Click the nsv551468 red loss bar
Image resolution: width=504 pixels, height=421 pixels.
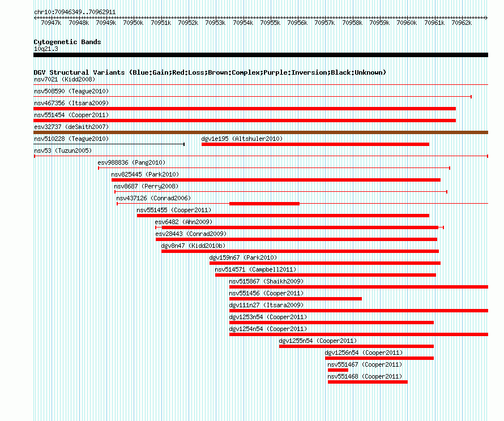pyautogui.click(x=368, y=382)
